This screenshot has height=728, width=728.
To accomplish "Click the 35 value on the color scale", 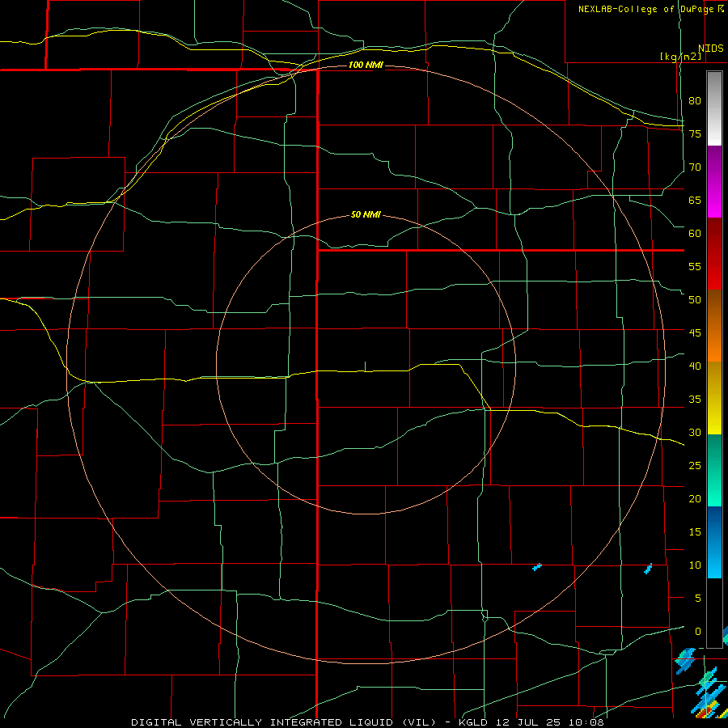I will pyautogui.click(x=695, y=400).
